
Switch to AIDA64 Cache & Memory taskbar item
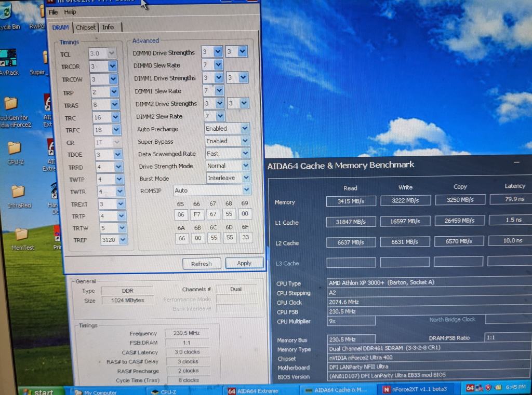[x=337, y=390]
